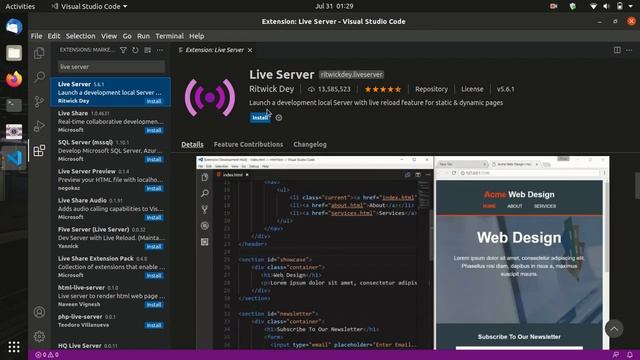This screenshot has width=640, height=360.
Task: Open Extensions panel more actions menu
Action: coord(160,50)
